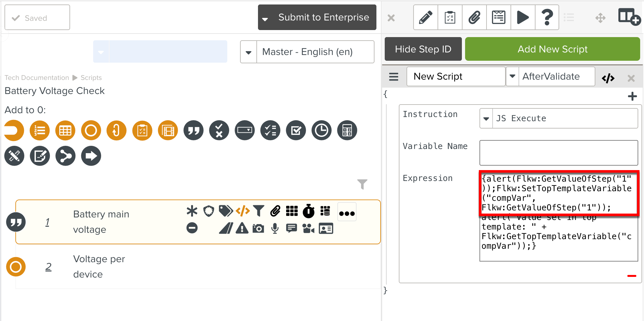Add a dropdown field step

(245, 130)
